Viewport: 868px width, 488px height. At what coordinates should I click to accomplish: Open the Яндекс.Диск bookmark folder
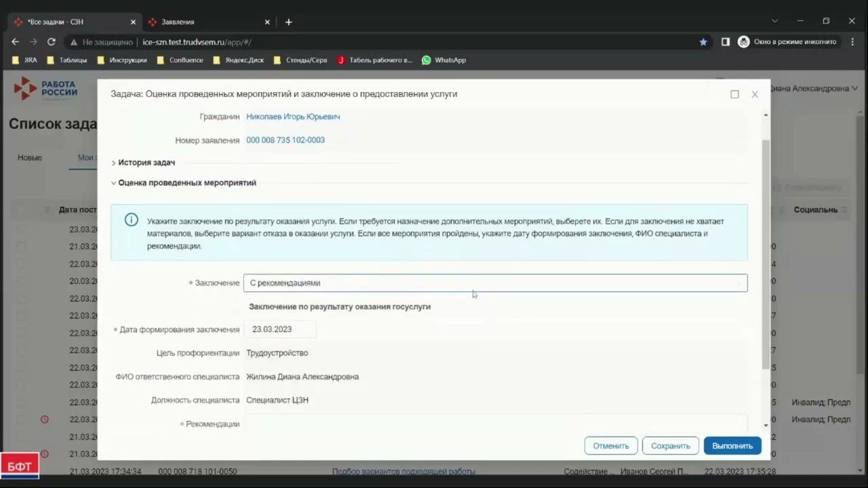[239, 60]
